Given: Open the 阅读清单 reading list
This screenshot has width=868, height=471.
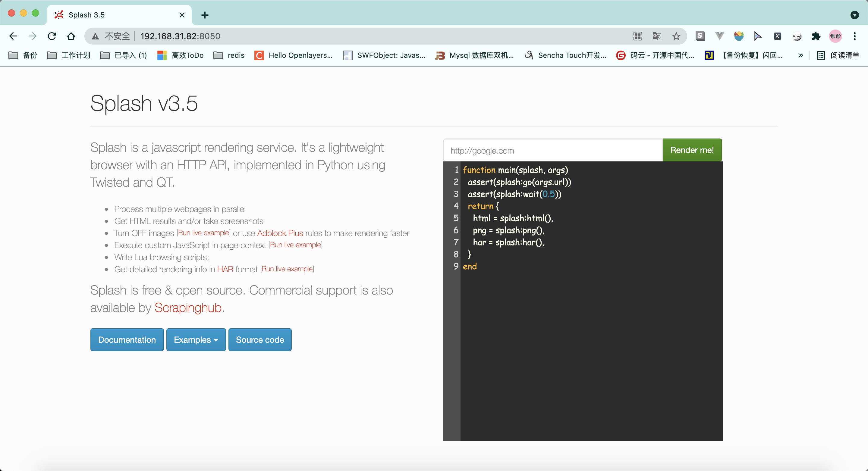Looking at the screenshot, I should pyautogui.click(x=838, y=55).
